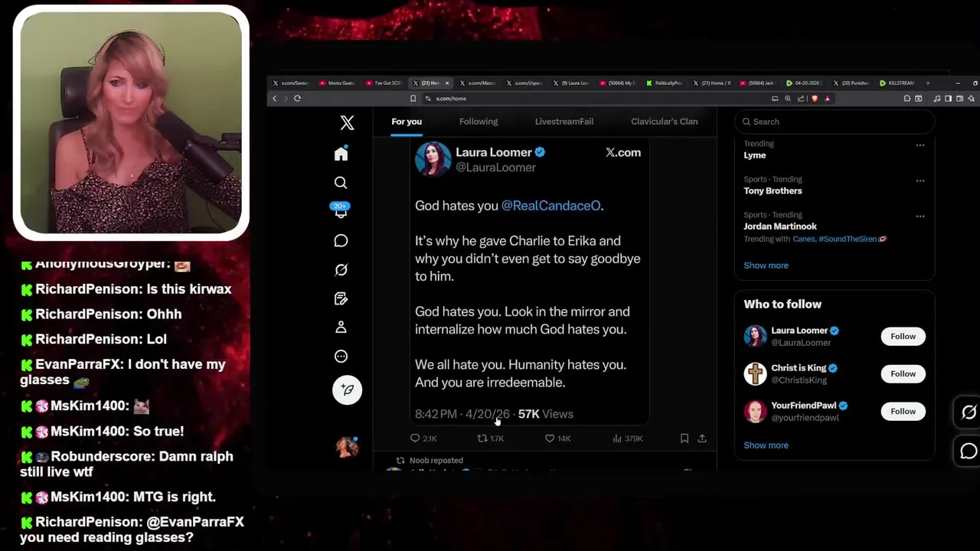This screenshot has width=980, height=551.
Task: Open Notifications bell with 20+ badge
Action: (341, 211)
